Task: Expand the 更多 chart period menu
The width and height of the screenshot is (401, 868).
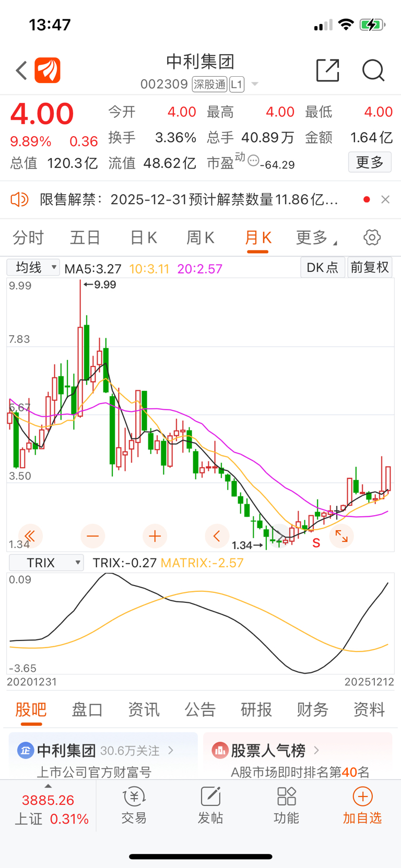Action: (x=316, y=238)
